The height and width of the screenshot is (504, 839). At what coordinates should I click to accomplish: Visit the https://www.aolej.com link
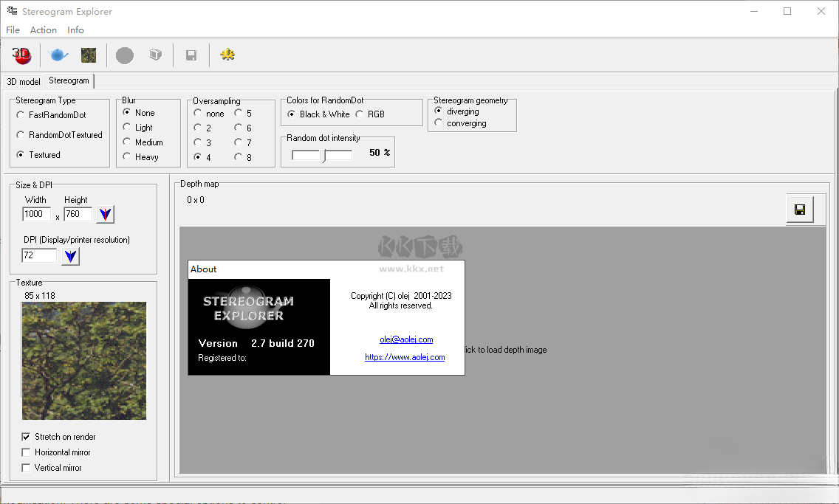405,357
